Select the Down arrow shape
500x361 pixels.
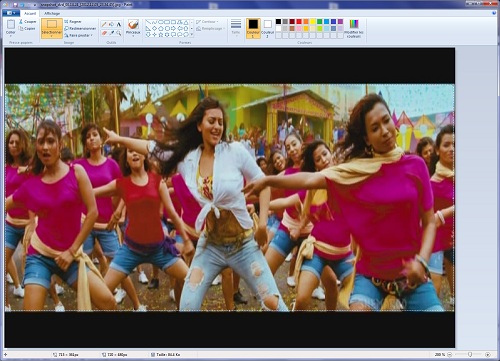(x=148, y=35)
